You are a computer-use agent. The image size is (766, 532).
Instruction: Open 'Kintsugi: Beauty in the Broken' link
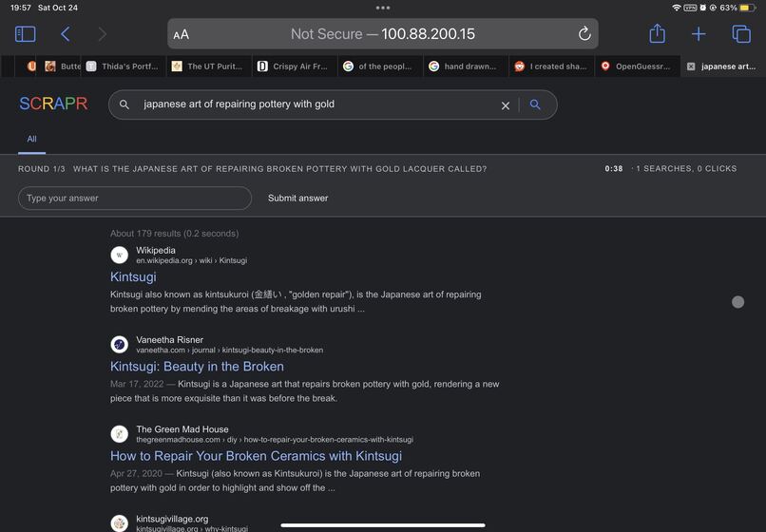(x=197, y=367)
